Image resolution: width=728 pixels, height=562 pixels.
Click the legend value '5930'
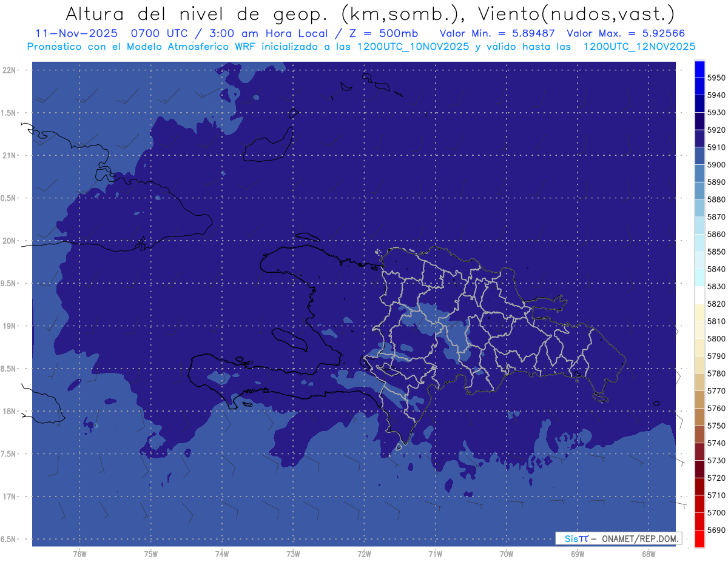coord(716,112)
